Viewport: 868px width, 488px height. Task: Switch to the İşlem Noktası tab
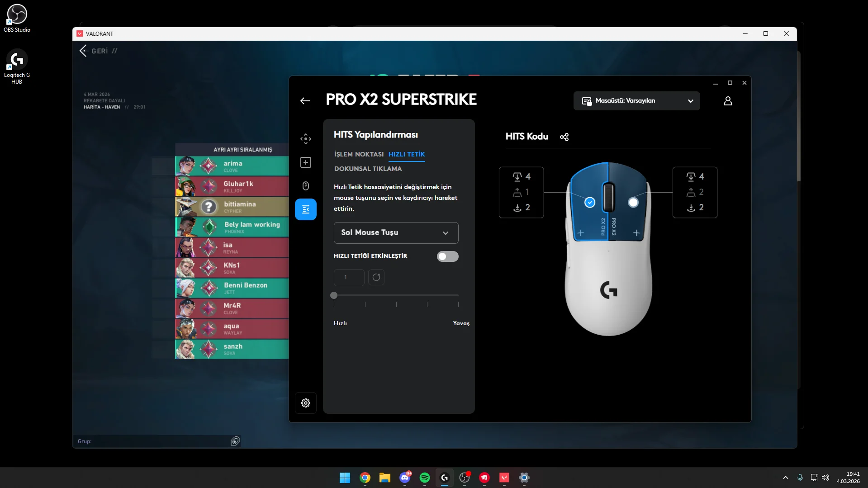pyautogui.click(x=359, y=154)
